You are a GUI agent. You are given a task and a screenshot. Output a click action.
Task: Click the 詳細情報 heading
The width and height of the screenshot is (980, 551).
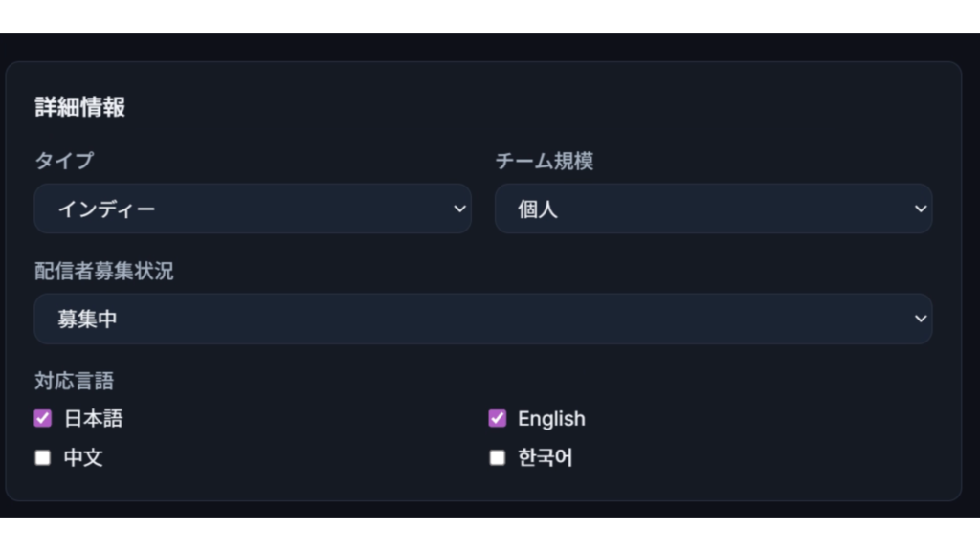[x=80, y=107]
